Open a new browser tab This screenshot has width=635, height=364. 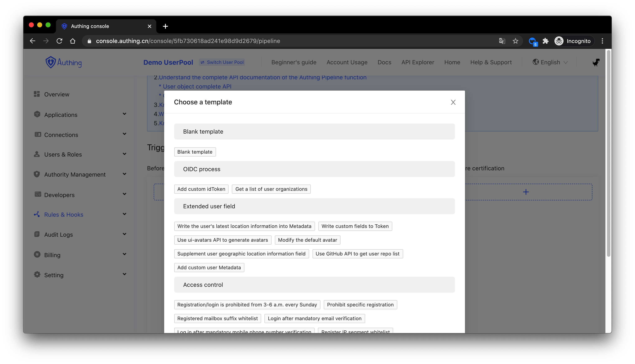(x=165, y=26)
